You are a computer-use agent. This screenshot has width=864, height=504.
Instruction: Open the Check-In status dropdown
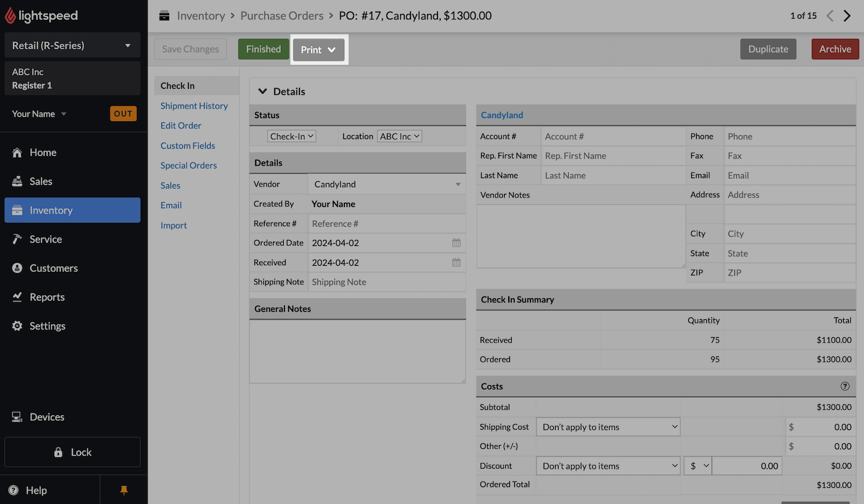coord(292,136)
